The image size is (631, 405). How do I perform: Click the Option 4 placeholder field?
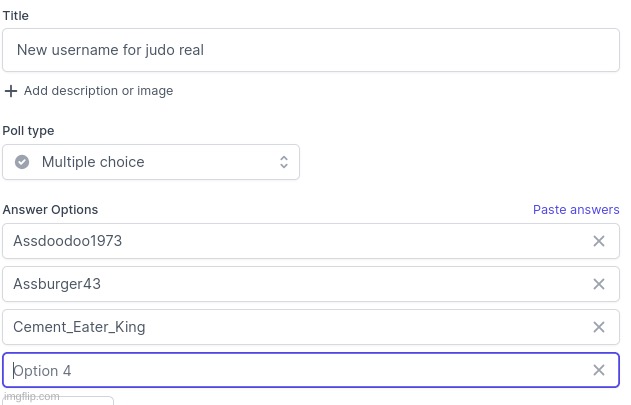311,370
